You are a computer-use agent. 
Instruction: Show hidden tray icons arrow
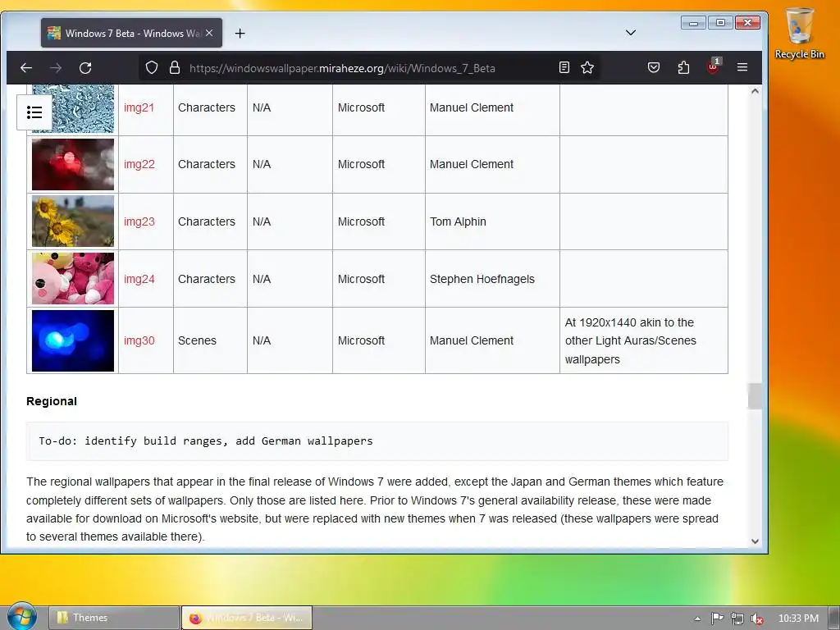(x=697, y=619)
